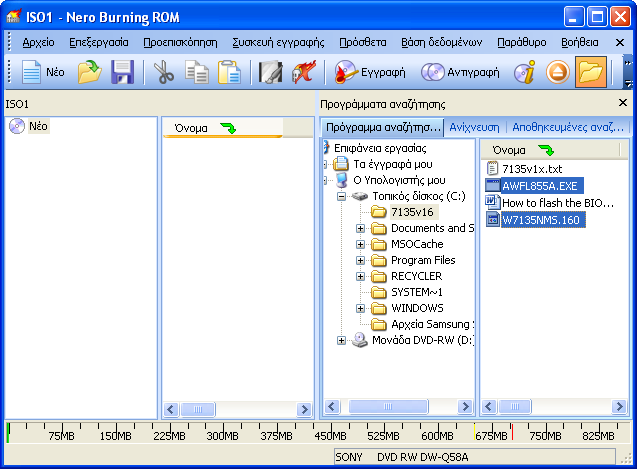This screenshot has height=469, width=637.
Task: Expand Program Files folder node
Action: 360,260
